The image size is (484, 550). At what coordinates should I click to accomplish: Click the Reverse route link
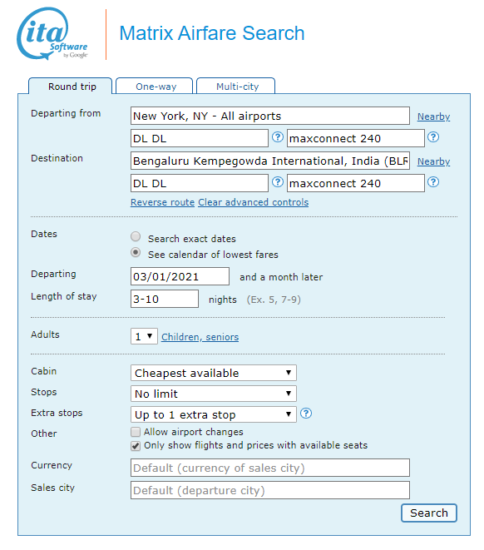pos(162,202)
